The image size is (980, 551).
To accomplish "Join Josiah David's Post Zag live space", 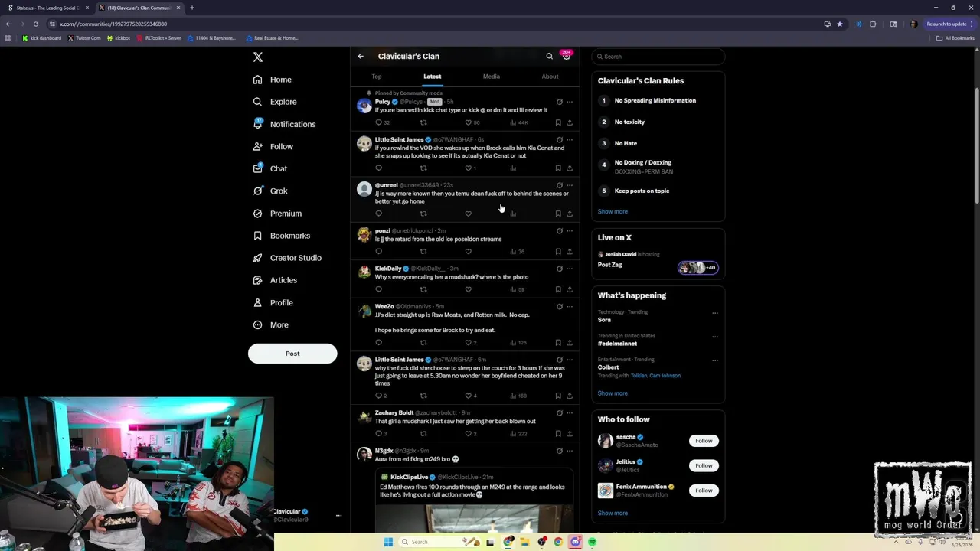I will tap(658, 260).
